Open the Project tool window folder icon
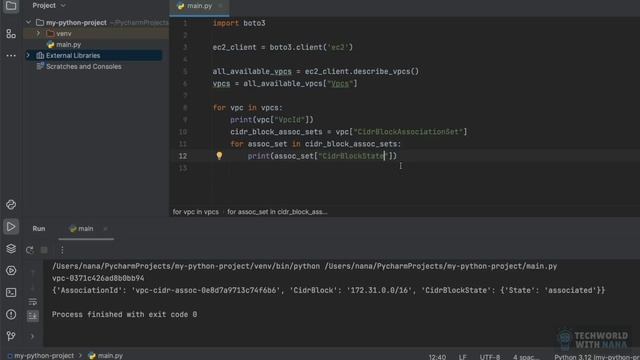Image resolution: width=640 pixels, height=360 pixels. (x=11, y=6)
